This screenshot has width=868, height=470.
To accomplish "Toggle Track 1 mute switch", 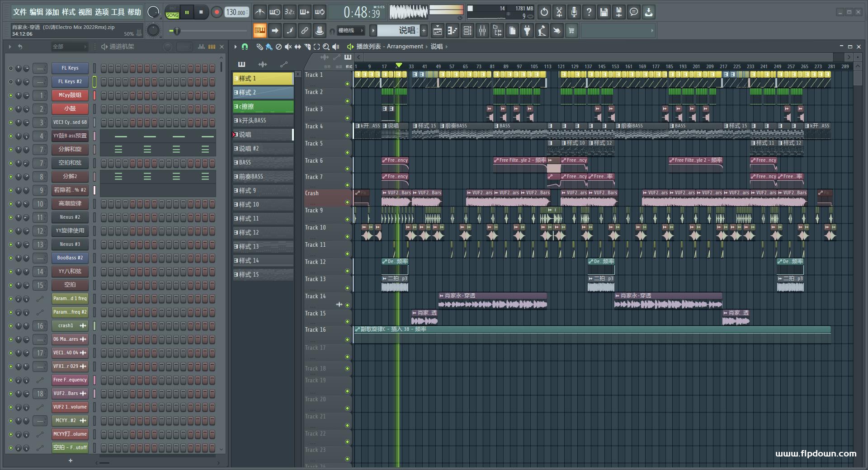I will tap(347, 84).
